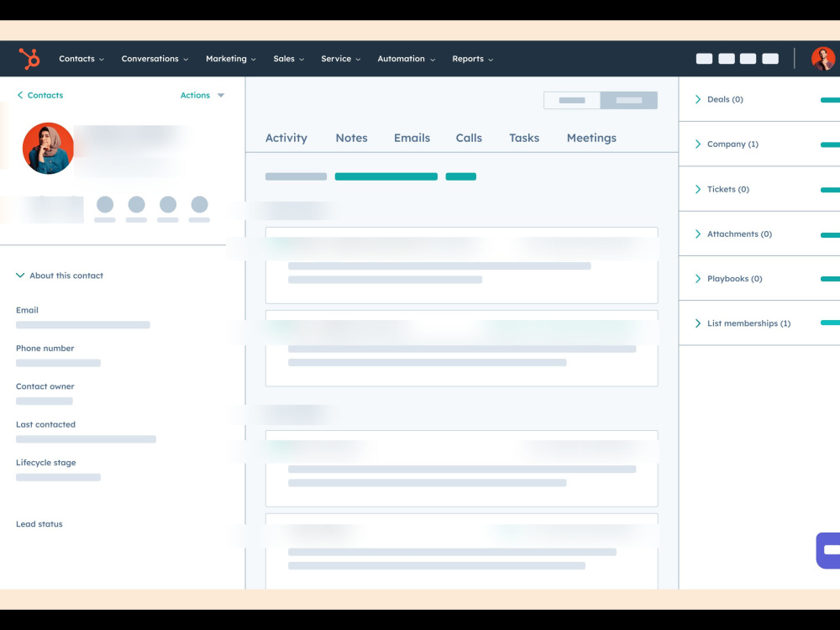
Task: Open the Contacts menu in navbar
Action: click(81, 59)
